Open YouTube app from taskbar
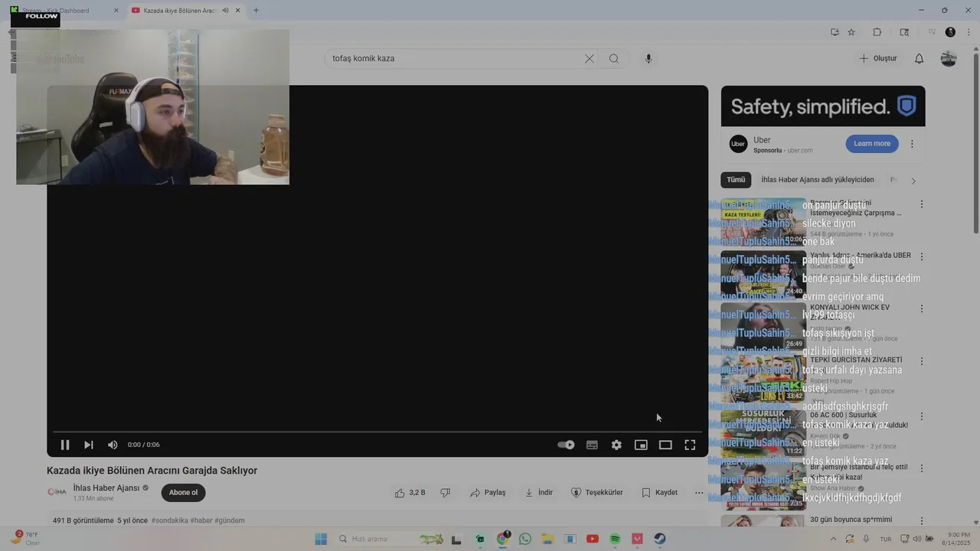Screen dimensions: 980x551 (x=592, y=539)
